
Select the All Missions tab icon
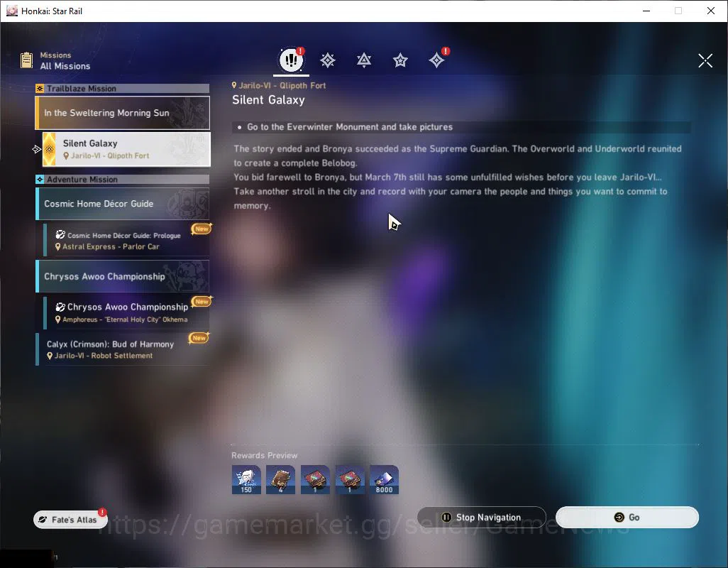[291, 60]
